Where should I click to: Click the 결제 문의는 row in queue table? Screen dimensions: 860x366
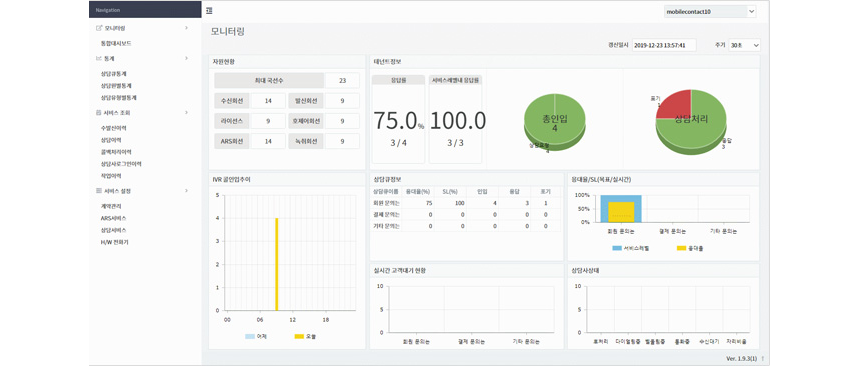[466, 215]
